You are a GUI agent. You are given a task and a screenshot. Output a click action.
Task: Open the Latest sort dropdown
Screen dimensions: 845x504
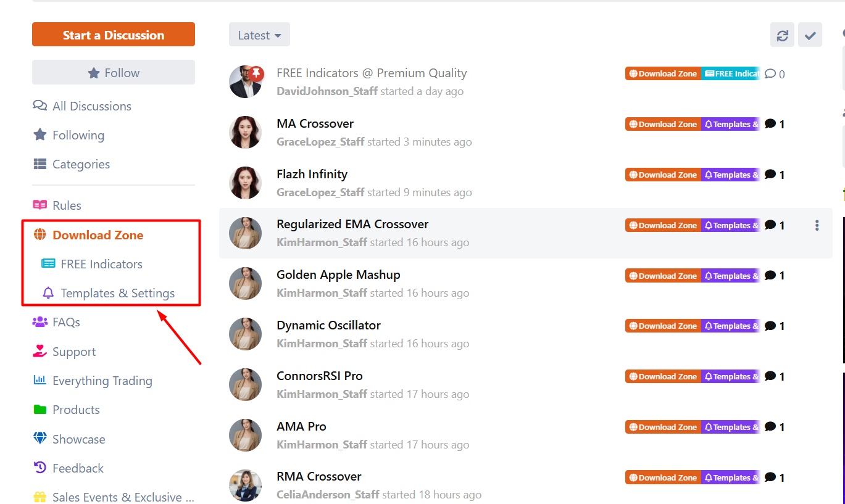pyautogui.click(x=259, y=35)
